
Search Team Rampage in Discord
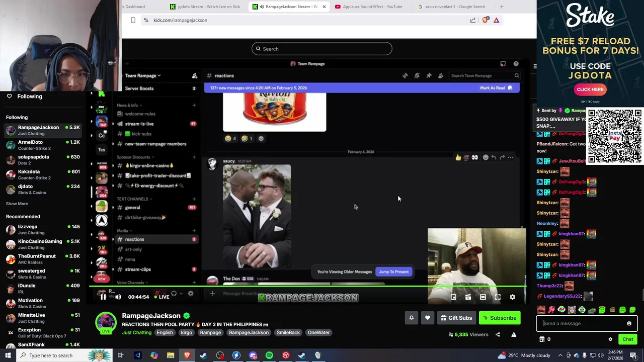(x=485, y=75)
